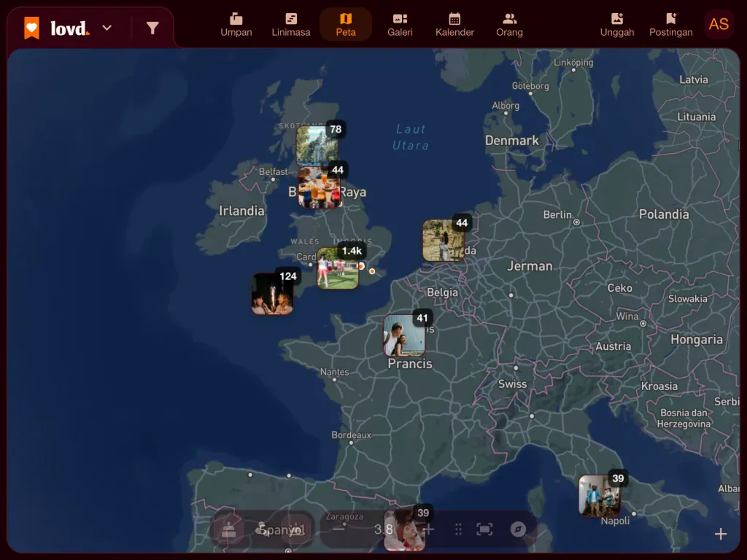Click the lovd heart logo
This screenshot has height=560, width=747.
click(32, 28)
